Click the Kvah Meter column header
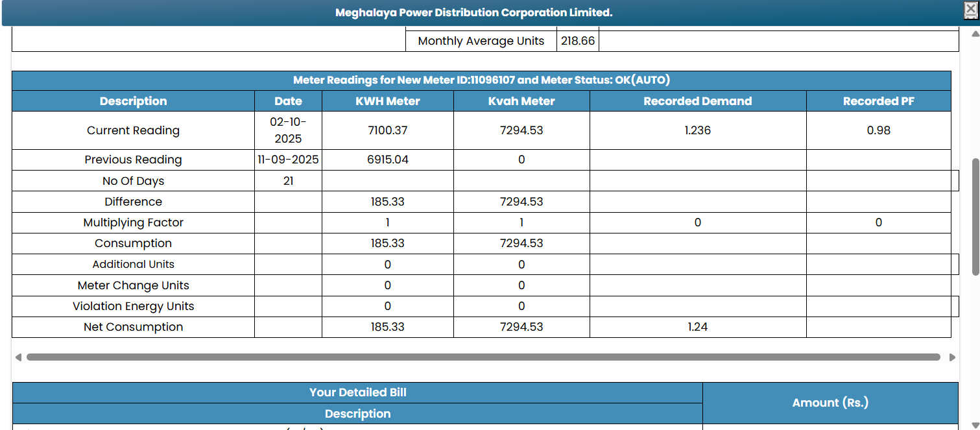This screenshot has height=430, width=980. [521, 101]
